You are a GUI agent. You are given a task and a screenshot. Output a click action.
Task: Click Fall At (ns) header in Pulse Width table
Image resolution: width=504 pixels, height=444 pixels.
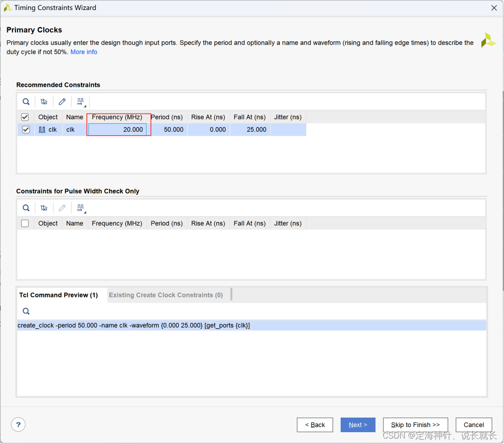(x=250, y=223)
